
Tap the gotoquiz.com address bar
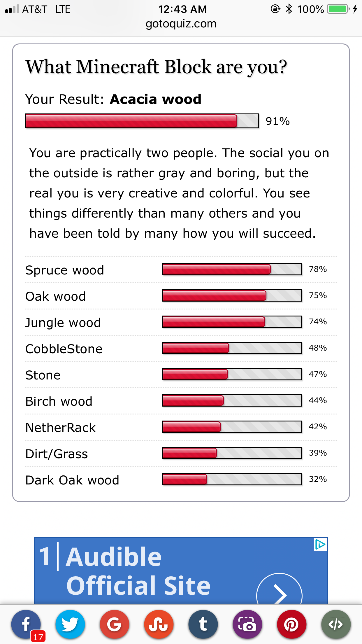(181, 24)
